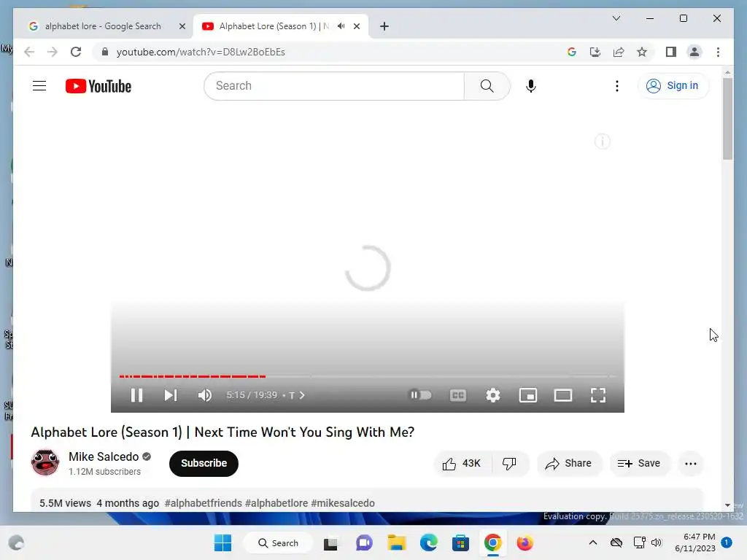Click #alphabetfriends hashtag
This screenshot has width=747, height=560.
coord(204,503)
